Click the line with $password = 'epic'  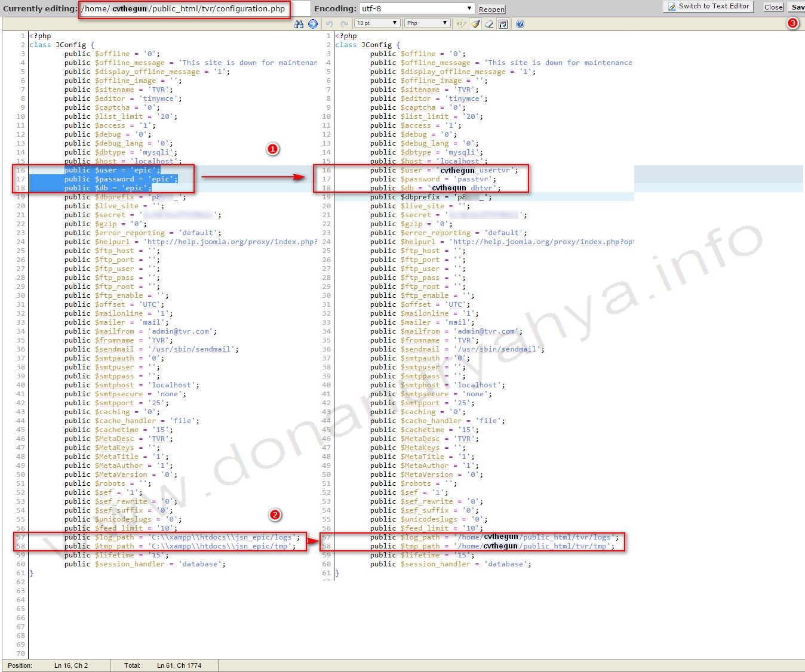[121, 179]
